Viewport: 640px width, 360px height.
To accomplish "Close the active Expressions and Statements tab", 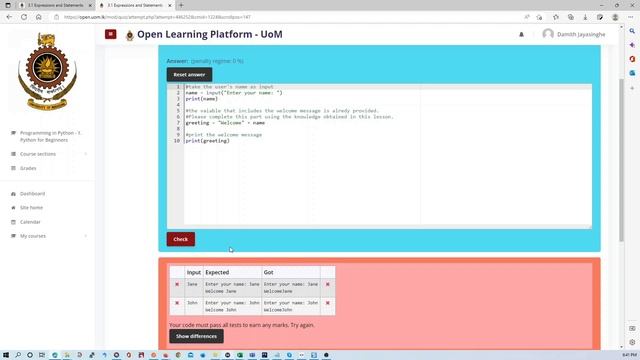I will click(170, 5).
